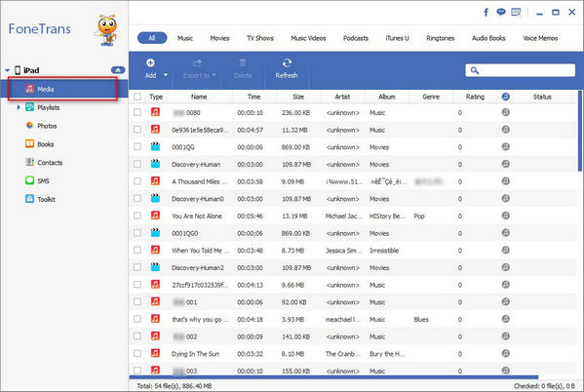Click the sync icon for You Are Not Alone
Screen dimensions: 584x392
(x=505, y=216)
